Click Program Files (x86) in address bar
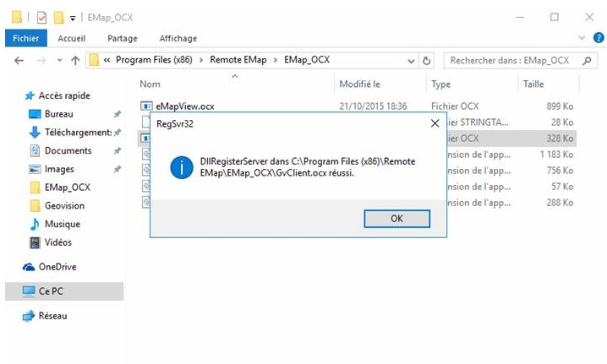Screen dimensions: 607x364 point(154,60)
